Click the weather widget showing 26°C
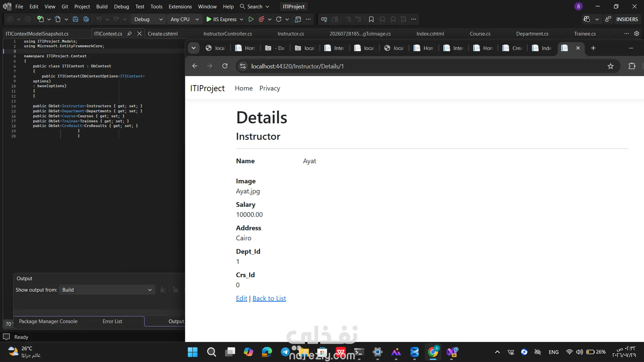 coord(24,352)
